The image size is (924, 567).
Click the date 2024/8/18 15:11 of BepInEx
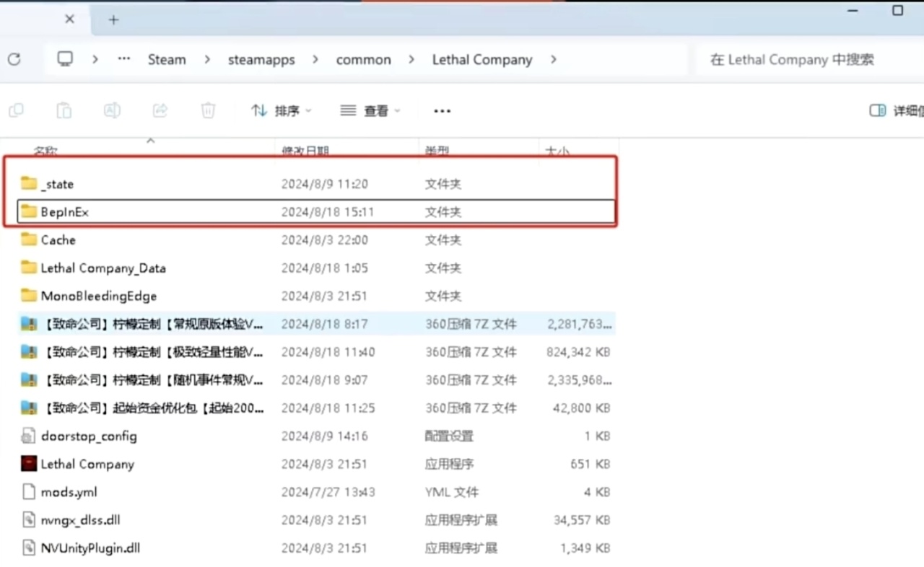[x=328, y=212]
